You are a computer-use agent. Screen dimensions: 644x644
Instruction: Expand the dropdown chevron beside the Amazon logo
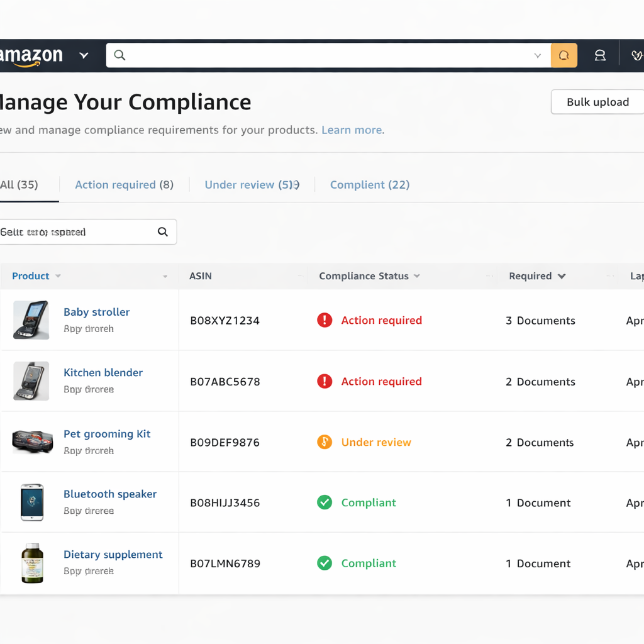[x=83, y=55]
